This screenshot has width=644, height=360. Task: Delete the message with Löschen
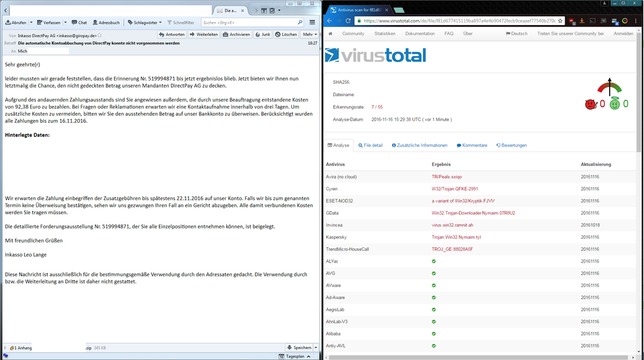286,35
